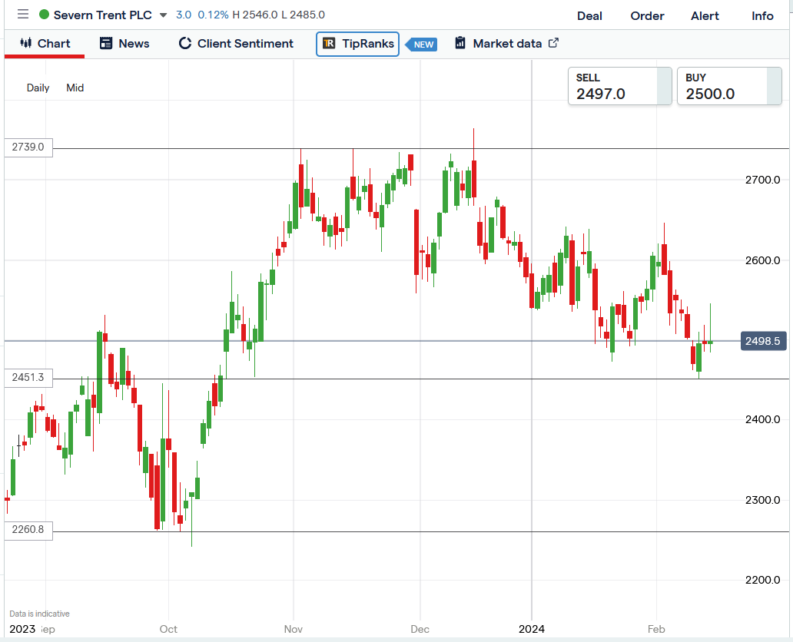
Task: Click the NEW badge beside TipRanks
Action: click(x=423, y=44)
